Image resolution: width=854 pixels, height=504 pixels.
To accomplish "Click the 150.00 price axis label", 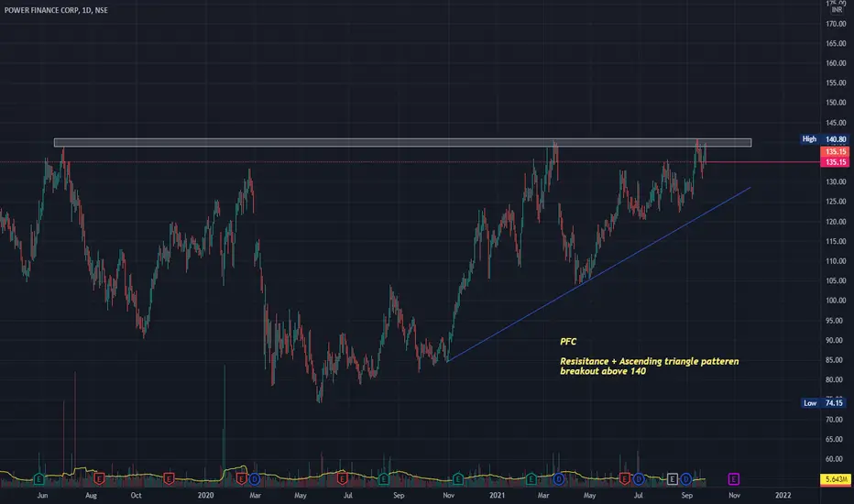I will click(836, 103).
